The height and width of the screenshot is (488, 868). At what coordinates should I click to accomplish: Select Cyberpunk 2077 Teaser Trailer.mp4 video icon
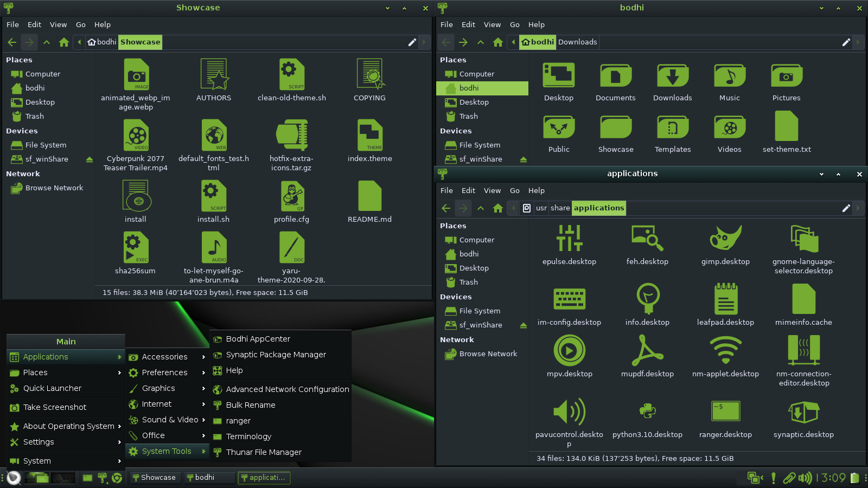pos(136,135)
